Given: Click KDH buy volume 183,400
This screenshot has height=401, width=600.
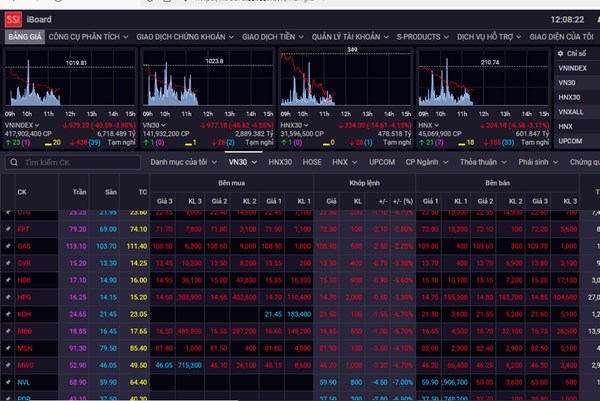Looking at the screenshot, I should 299,314.
